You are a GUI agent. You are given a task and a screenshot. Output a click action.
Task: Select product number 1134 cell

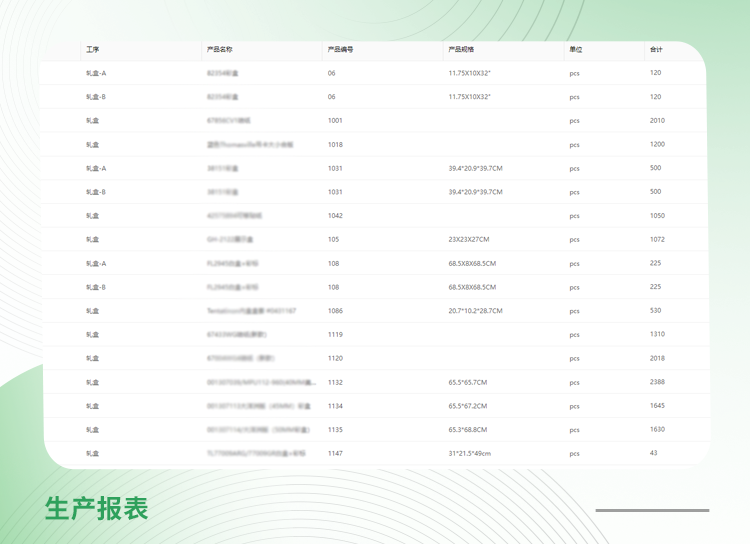[x=335, y=406]
